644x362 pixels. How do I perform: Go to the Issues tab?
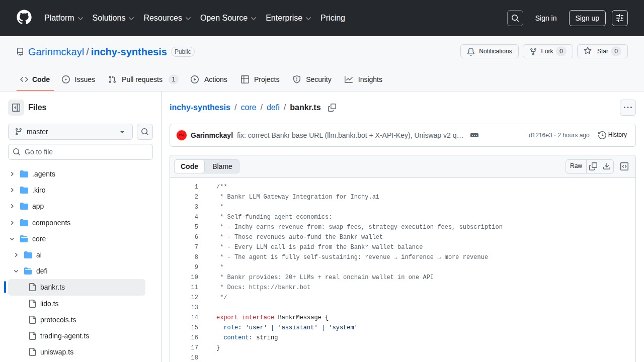(x=78, y=79)
